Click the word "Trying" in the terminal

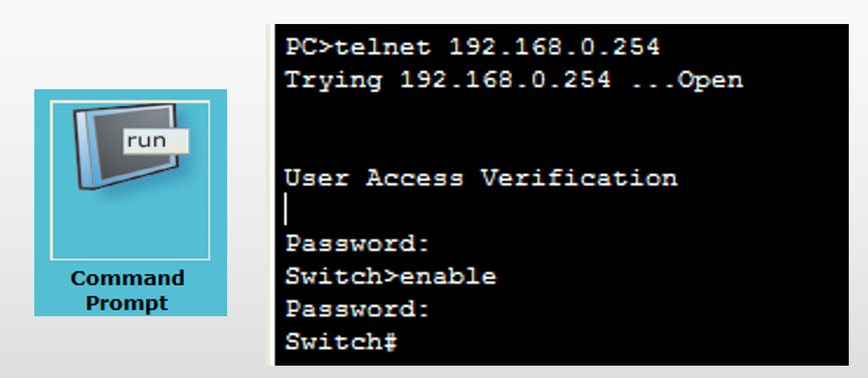[333, 80]
